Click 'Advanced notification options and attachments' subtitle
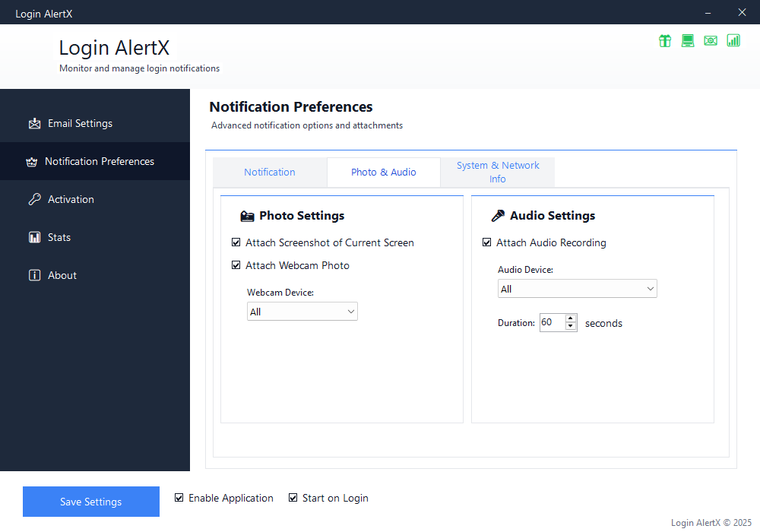760x532 pixels. pyautogui.click(x=307, y=125)
